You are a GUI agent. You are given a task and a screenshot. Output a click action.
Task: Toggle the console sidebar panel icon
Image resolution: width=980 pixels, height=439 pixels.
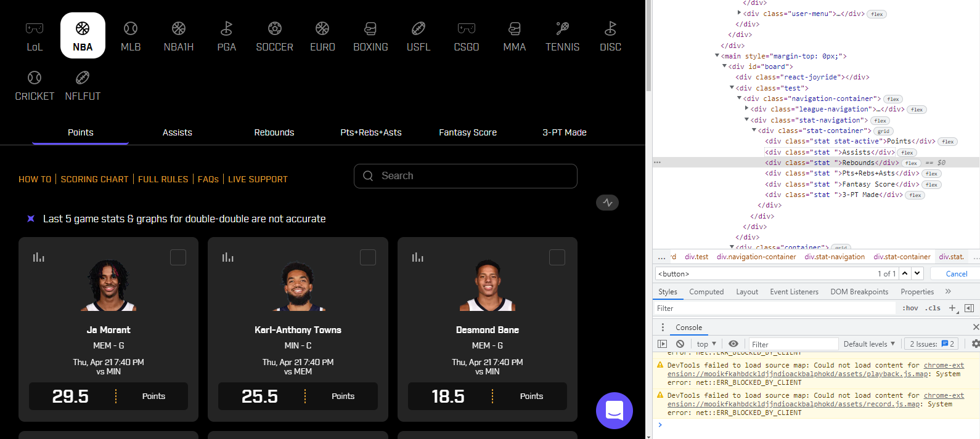point(663,344)
